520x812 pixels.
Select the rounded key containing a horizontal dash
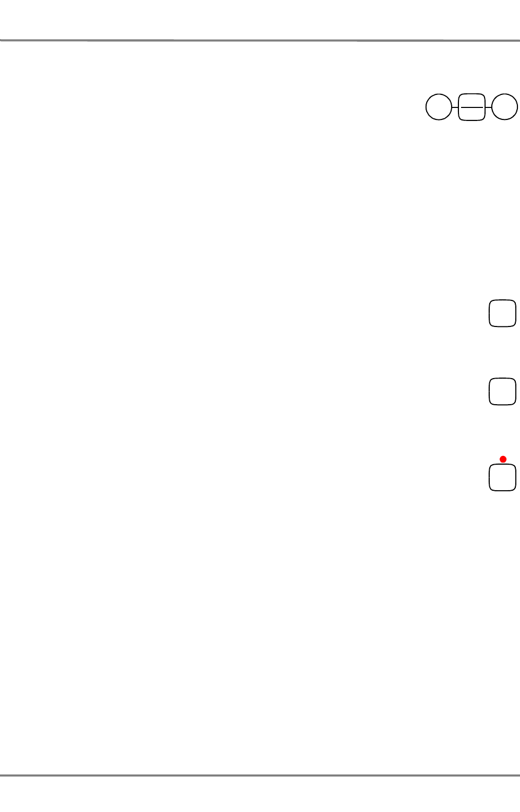[471, 107]
